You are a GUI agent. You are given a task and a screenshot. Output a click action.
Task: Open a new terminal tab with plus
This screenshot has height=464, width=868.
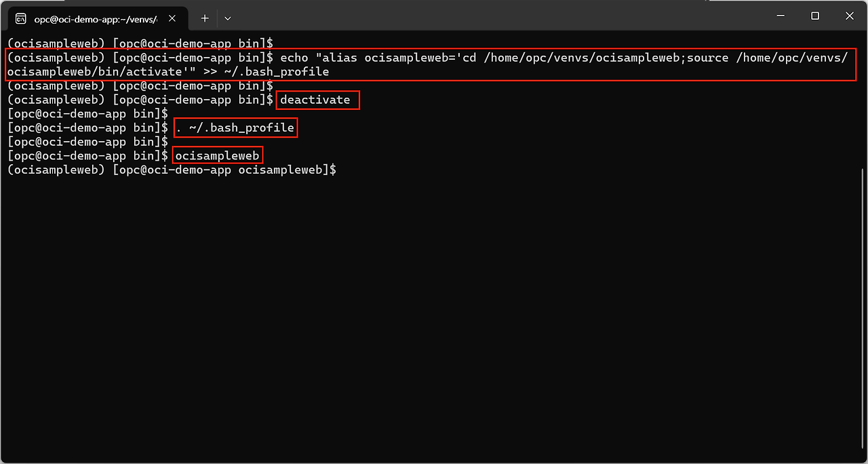[205, 18]
